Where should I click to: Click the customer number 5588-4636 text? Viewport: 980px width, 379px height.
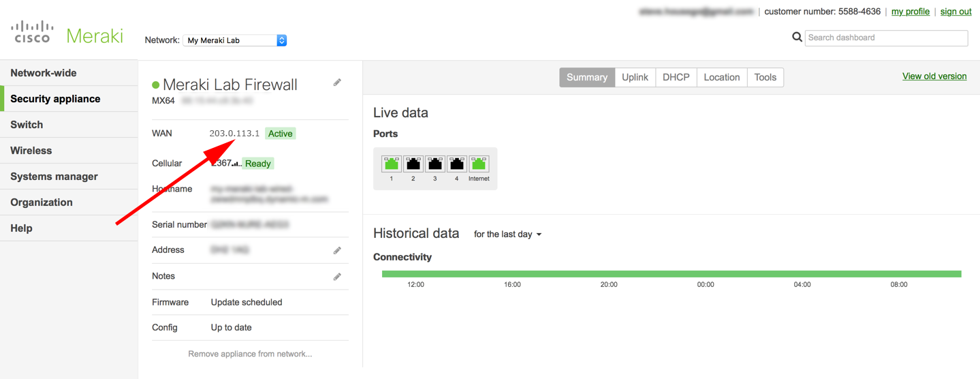823,12
